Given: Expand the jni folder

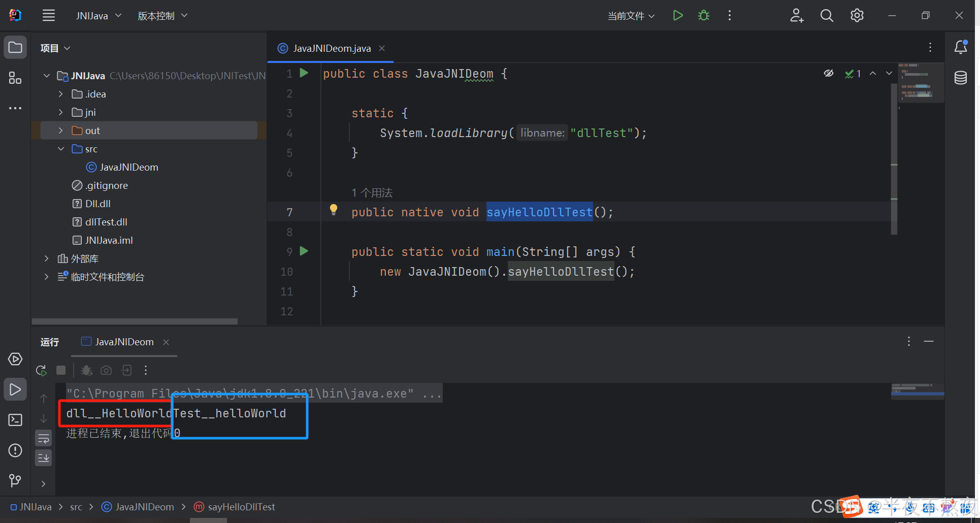Looking at the screenshot, I should [60, 112].
